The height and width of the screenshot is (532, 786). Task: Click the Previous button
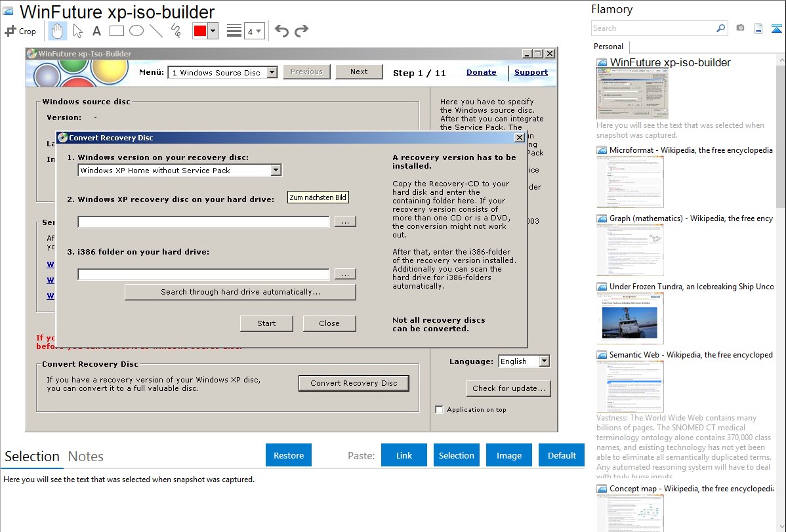(x=306, y=72)
